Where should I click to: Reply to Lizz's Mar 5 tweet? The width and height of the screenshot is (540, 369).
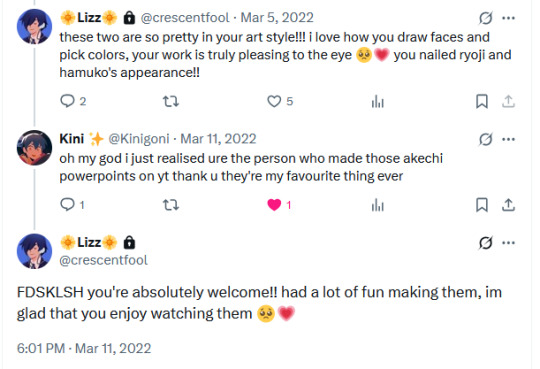point(68,101)
